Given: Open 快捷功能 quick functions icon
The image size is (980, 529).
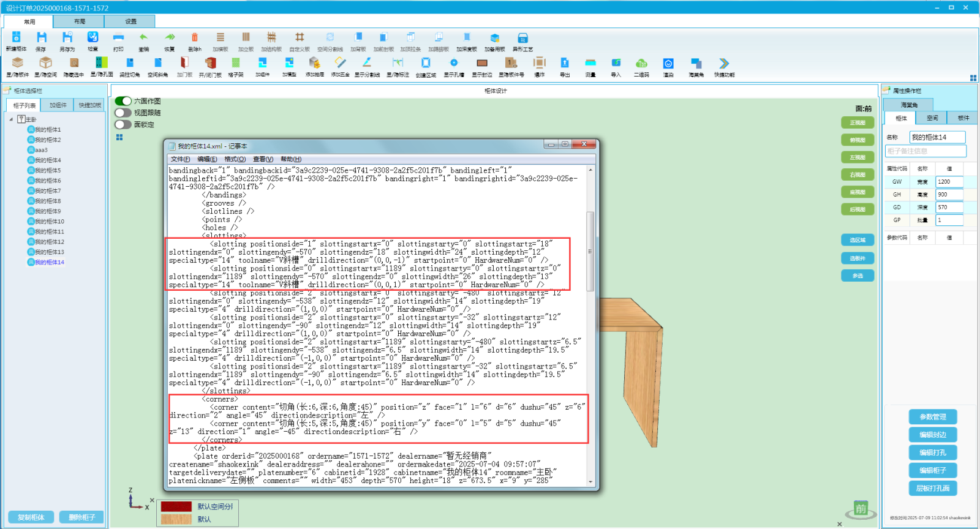Looking at the screenshot, I should pyautogui.click(x=724, y=63).
